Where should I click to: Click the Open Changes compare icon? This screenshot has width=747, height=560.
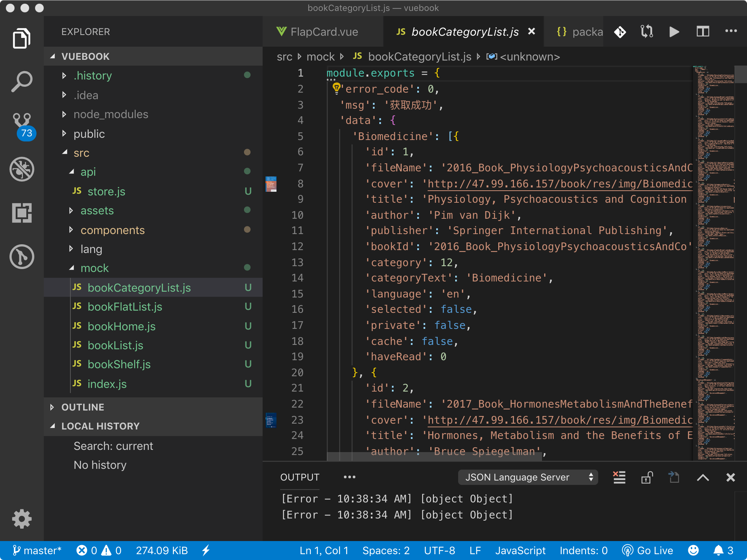tap(647, 32)
